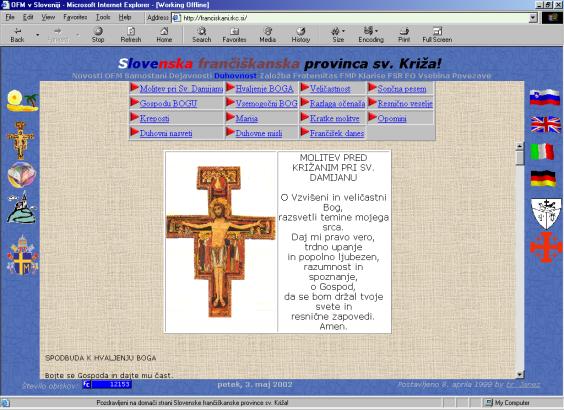Click the visitor counter showing 12153

coord(107,384)
